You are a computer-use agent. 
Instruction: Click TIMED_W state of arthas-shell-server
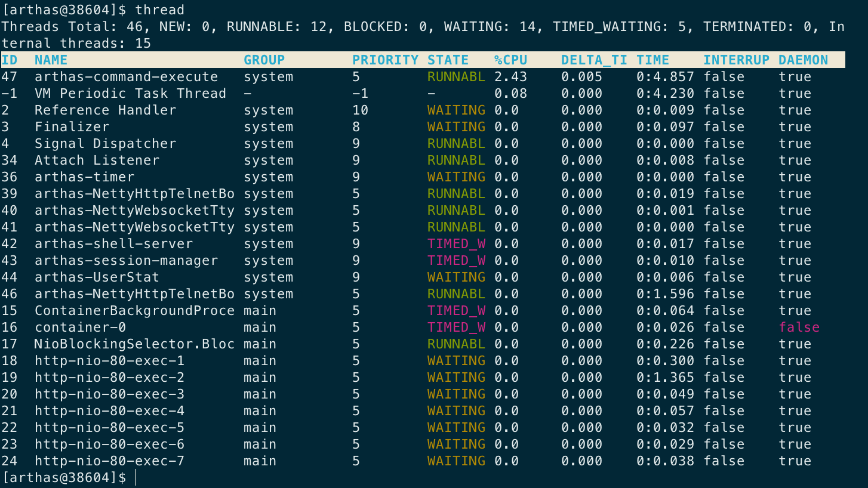click(457, 244)
